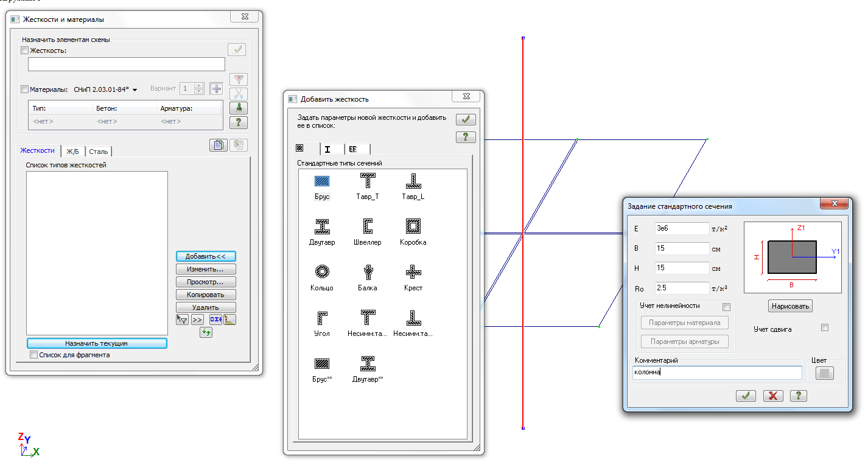Toggle the Учет сдвига checkbox
868x465 pixels.
825,327
